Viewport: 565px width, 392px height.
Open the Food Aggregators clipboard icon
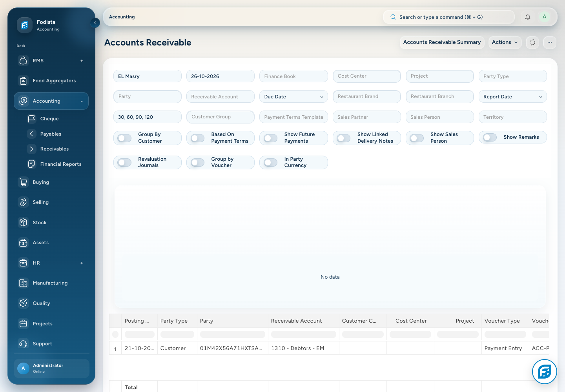(24, 81)
